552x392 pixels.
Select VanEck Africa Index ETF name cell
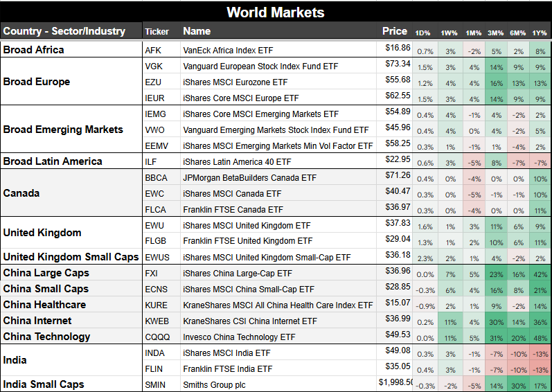(x=278, y=50)
